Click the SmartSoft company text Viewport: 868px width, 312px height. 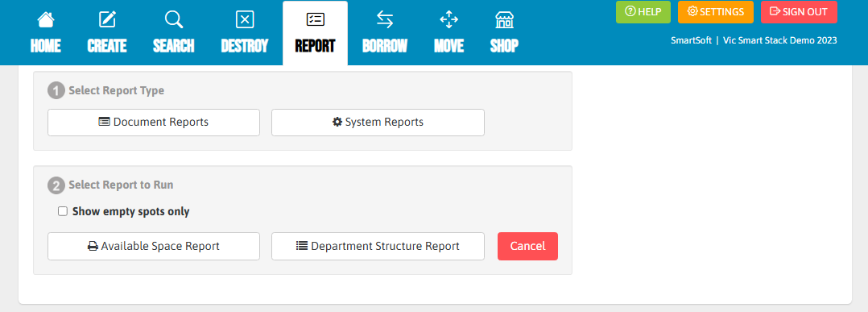point(691,40)
